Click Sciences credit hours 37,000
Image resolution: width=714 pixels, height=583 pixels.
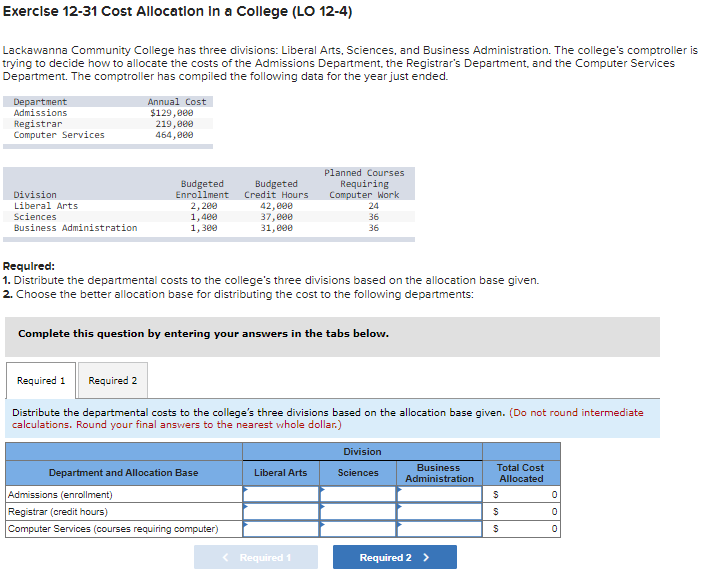pyautogui.click(x=276, y=217)
